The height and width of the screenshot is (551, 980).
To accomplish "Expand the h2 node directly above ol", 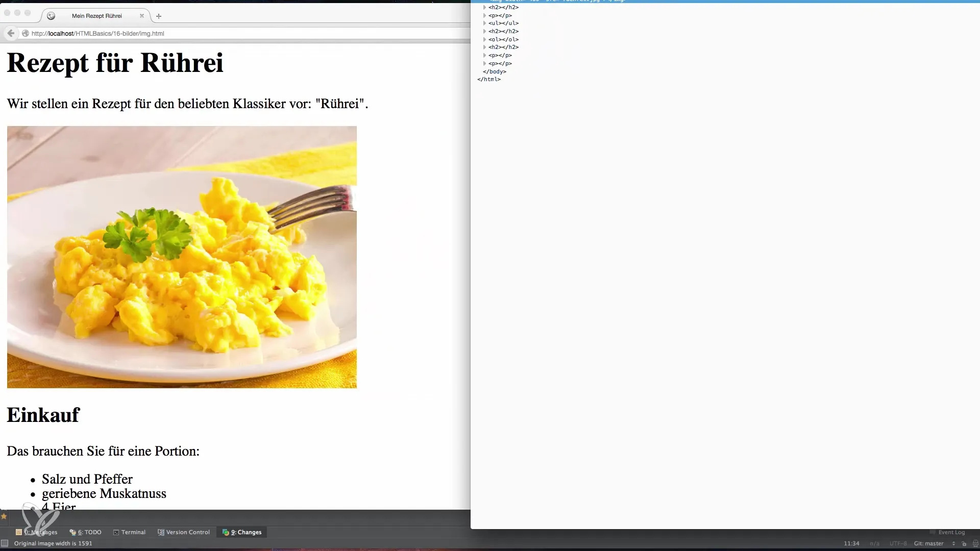I will [x=484, y=31].
